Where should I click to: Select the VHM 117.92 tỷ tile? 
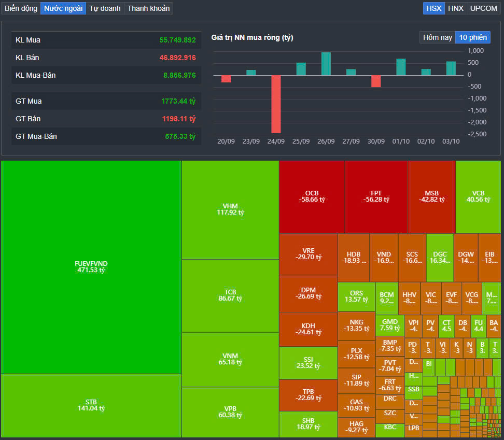(230, 209)
